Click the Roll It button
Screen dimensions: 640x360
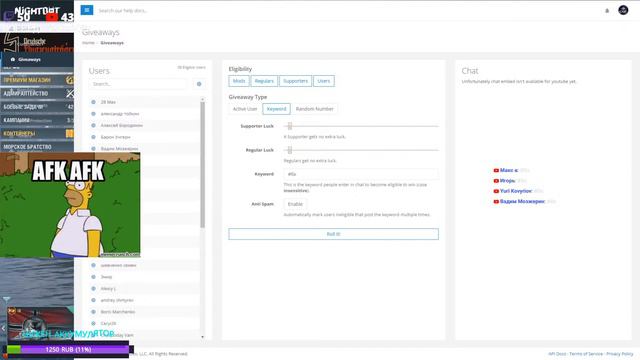pyautogui.click(x=333, y=234)
